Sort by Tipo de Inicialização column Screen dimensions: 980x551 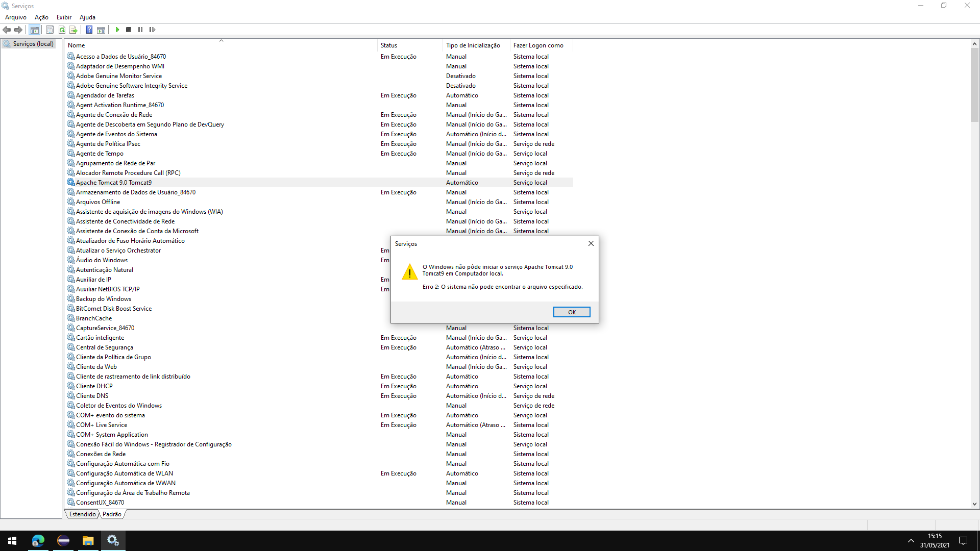[x=476, y=45]
